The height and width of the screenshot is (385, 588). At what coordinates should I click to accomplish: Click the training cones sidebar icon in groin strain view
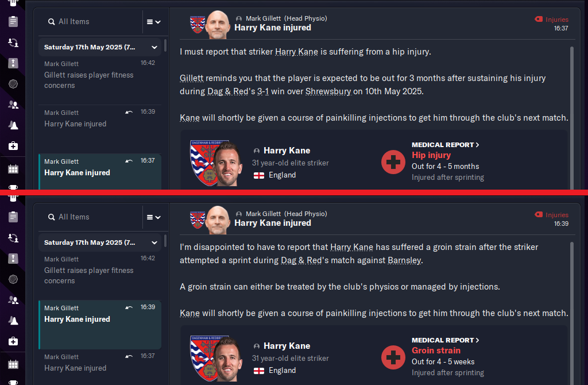[13, 321]
